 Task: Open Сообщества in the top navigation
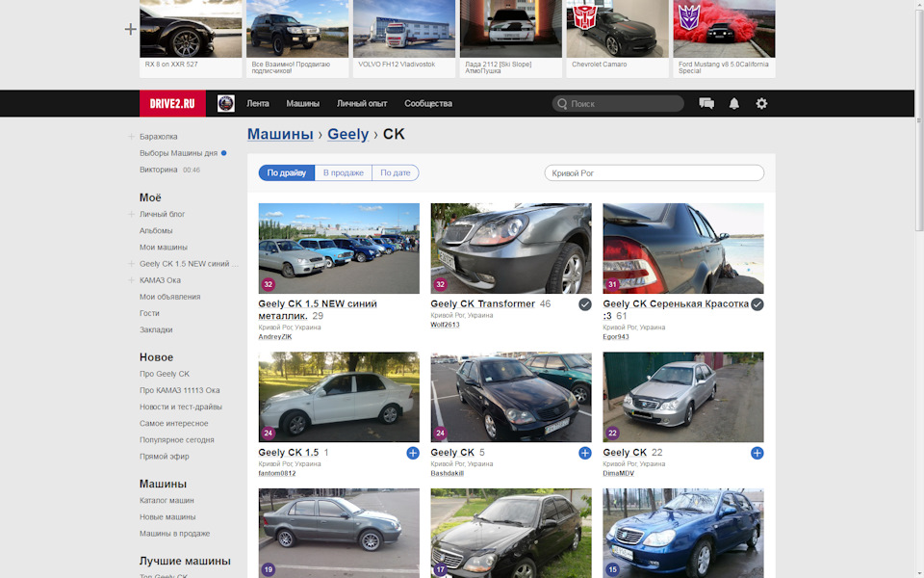click(427, 104)
